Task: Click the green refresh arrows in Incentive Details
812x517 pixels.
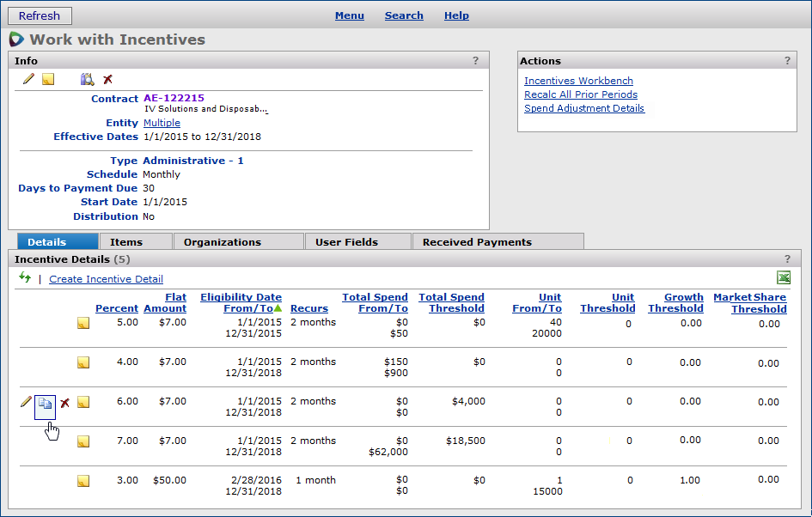Action: [25, 277]
